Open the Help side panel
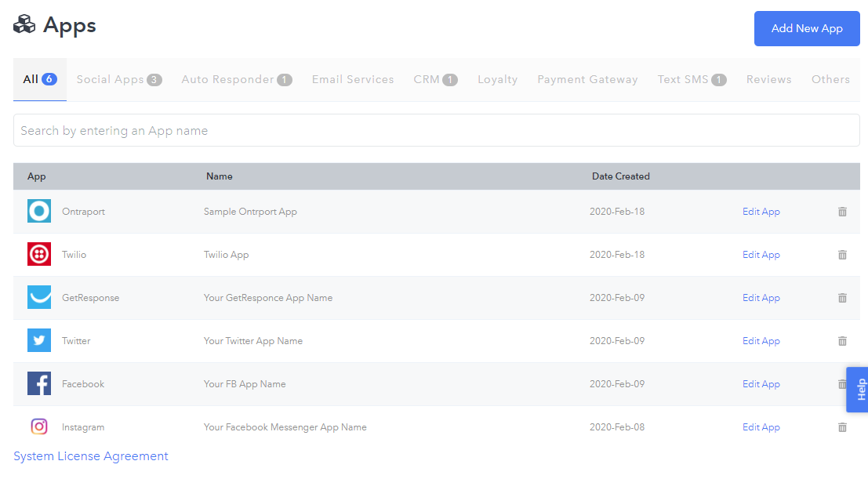868x479 pixels. pyautogui.click(x=858, y=390)
